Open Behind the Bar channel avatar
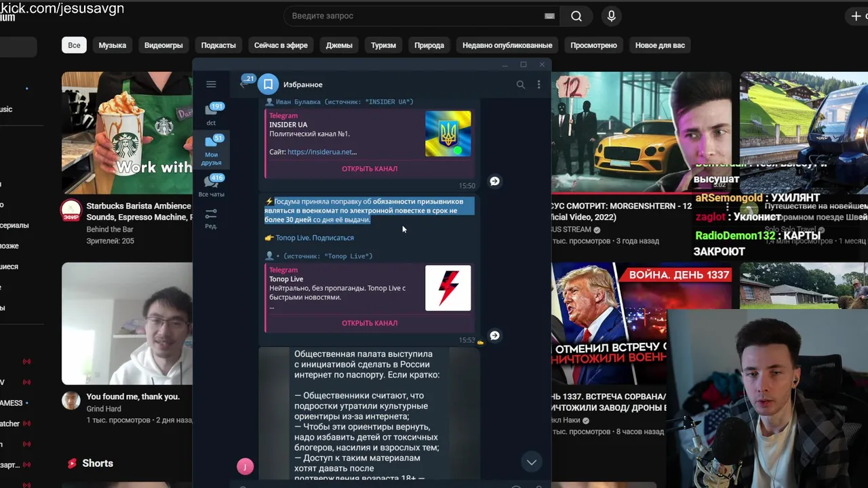The height and width of the screenshot is (488, 868). pyautogui.click(x=71, y=211)
